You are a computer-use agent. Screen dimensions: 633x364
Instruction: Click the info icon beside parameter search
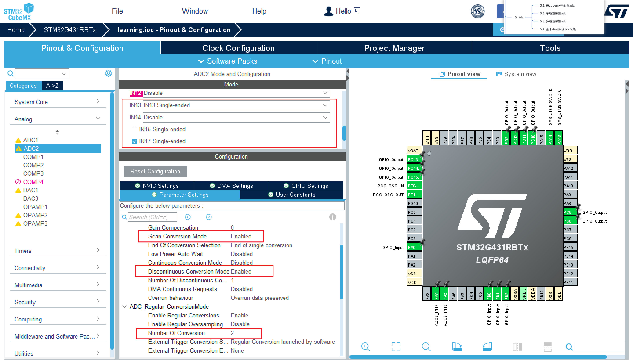coord(332,217)
